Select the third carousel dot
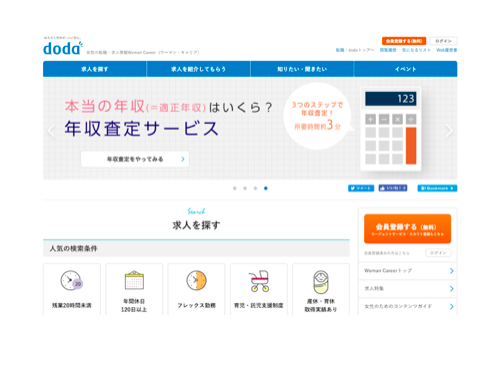 coord(255,188)
